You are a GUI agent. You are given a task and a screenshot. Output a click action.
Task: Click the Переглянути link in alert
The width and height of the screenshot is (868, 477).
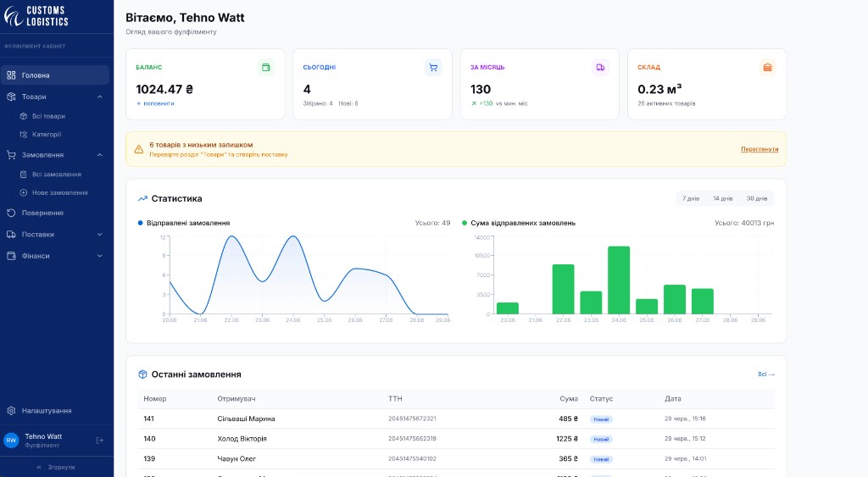pyautogui.click(x=759, y=149)
